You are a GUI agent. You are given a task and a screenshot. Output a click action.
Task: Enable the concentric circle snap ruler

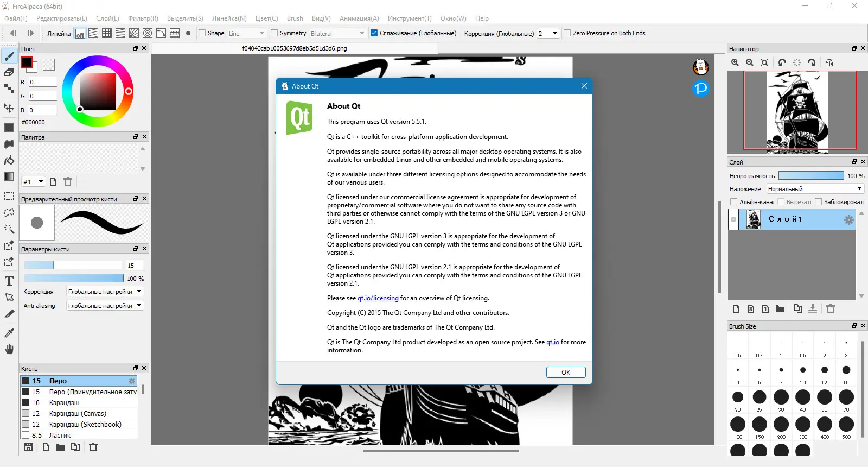pos(148,33)
